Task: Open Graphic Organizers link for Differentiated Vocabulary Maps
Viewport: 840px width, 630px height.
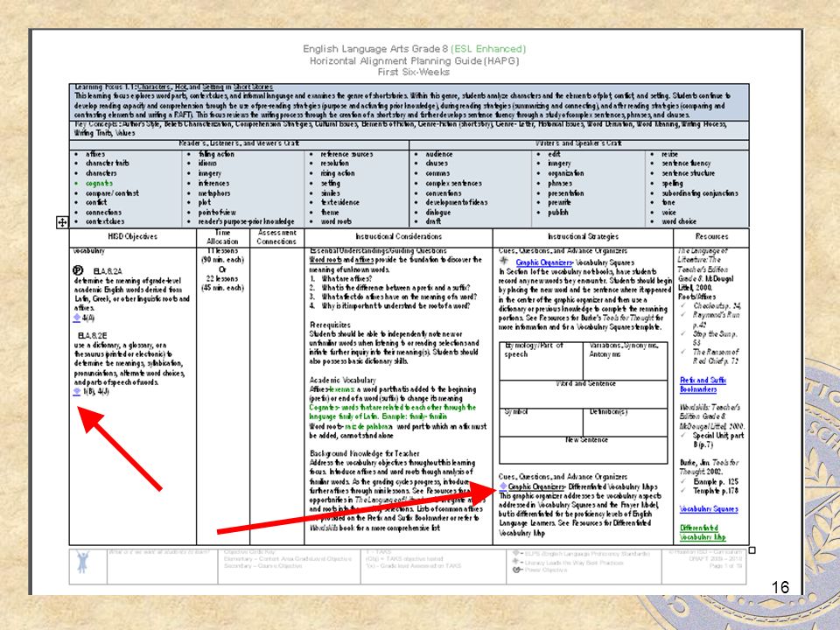Action: click(x=536, y=486)
